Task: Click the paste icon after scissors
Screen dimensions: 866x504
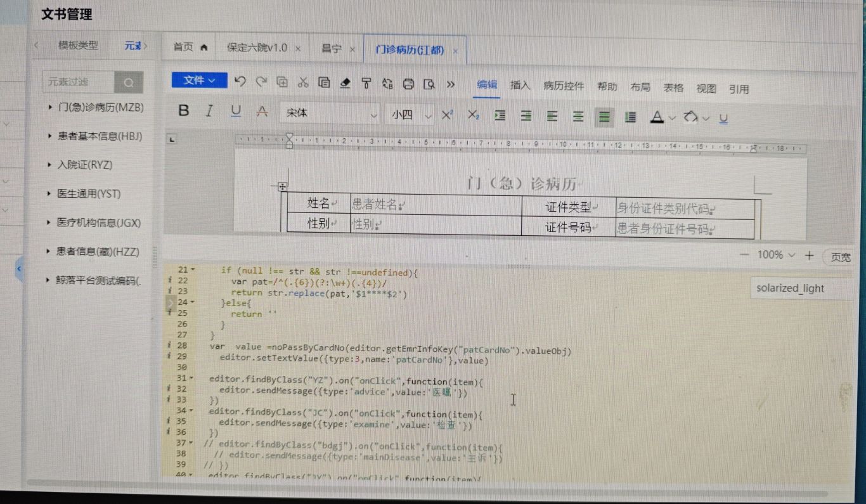Action: point(324,82)
